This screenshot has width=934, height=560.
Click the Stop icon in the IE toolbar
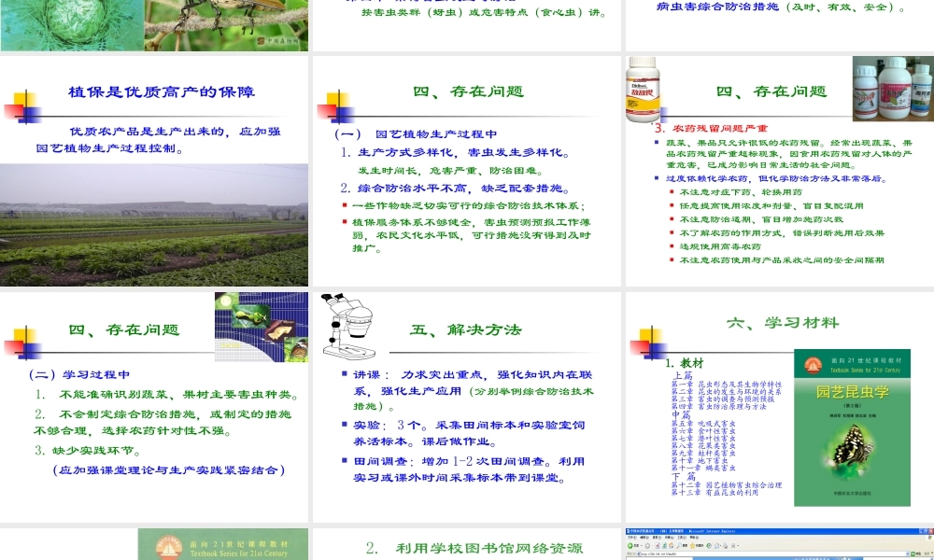pyautogui.click(x=657, y=546)
